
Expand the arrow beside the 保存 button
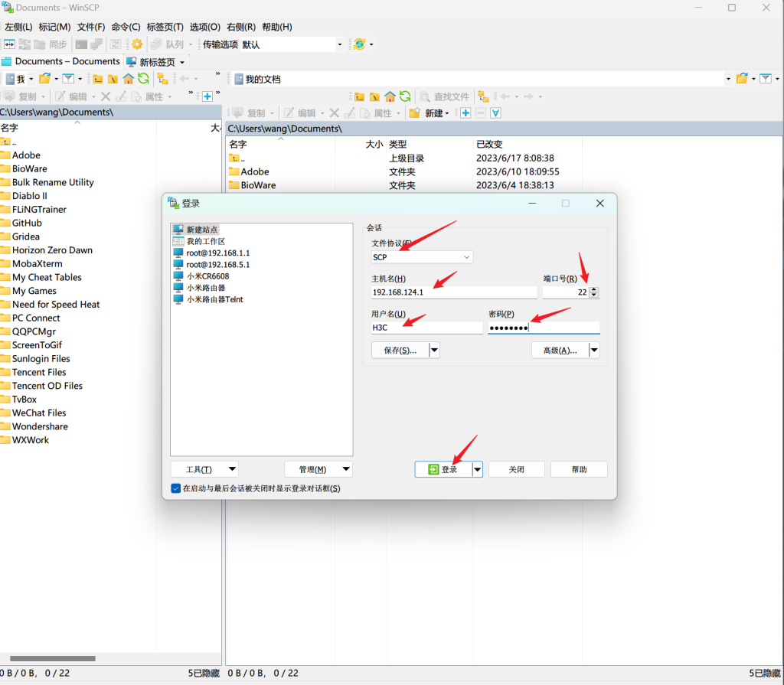(434, 351)
